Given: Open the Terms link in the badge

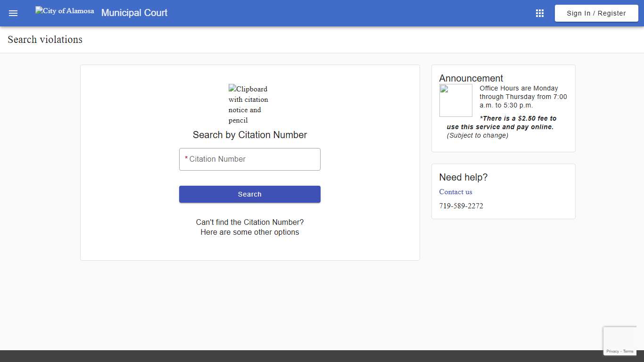Looking at the screenshot, I should click(x=628, y=351).
